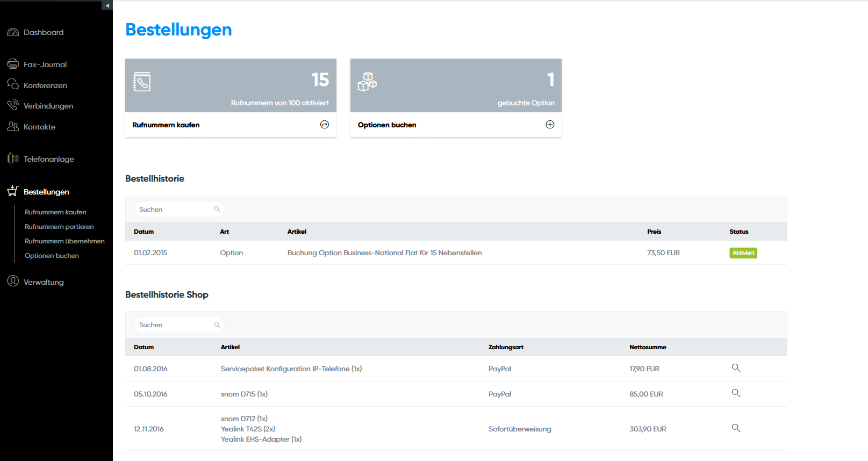Click the Bestellhistorie search field
Viewport: 868px width, 461px height.
175,210
